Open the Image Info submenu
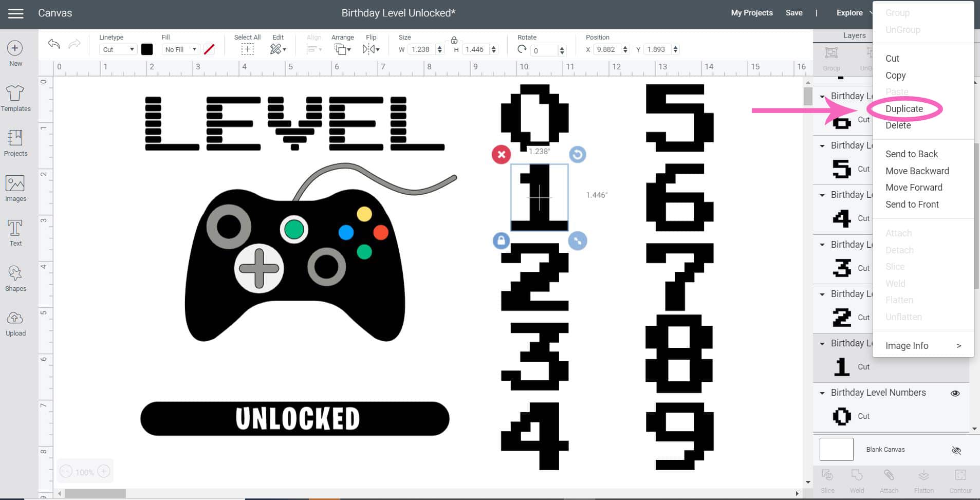 tap(923, 346)
